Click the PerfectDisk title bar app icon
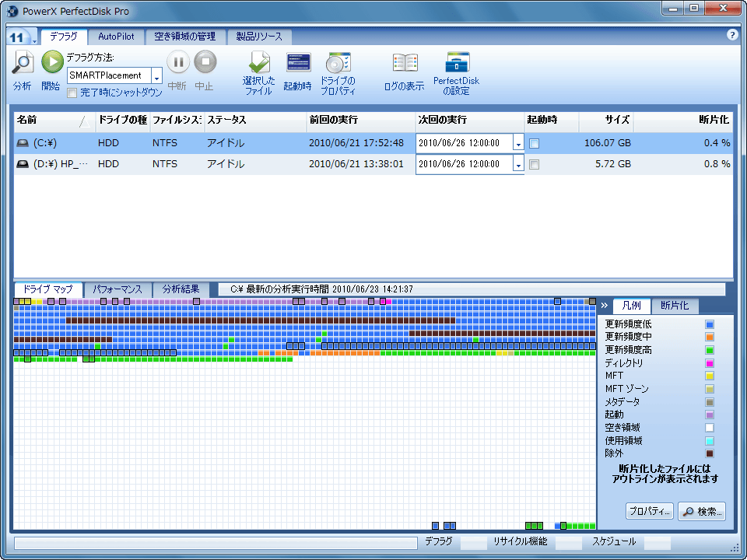The width and height of the screenshot is (747, 560). click(13, 11)
